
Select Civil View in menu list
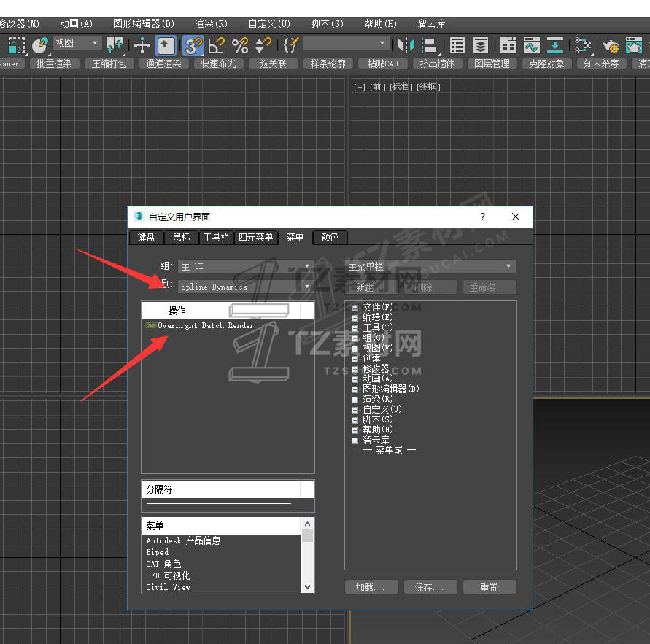(x=169, y=587)
